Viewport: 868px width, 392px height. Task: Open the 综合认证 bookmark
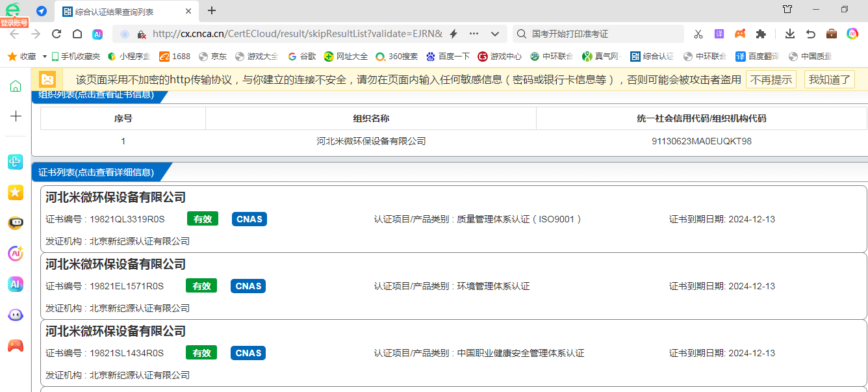pyautogui.click(x=652, y=57)
